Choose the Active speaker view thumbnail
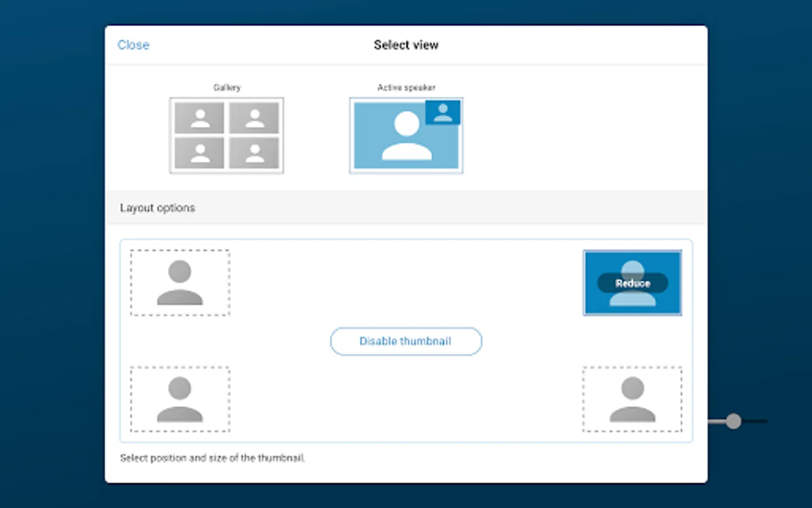812x508 pixels. tap(406, 135)
